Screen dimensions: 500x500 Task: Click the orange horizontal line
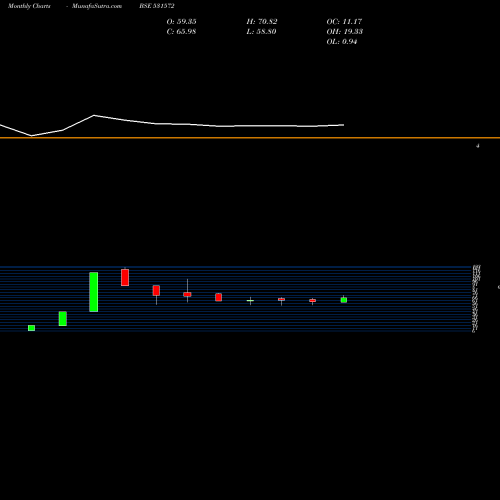pyautogui.click(x=250, y=138)
